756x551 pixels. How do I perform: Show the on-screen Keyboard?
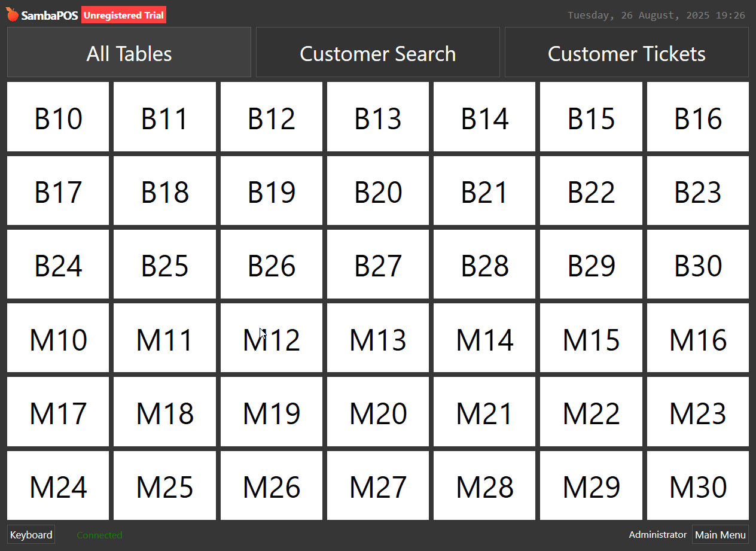31,535
